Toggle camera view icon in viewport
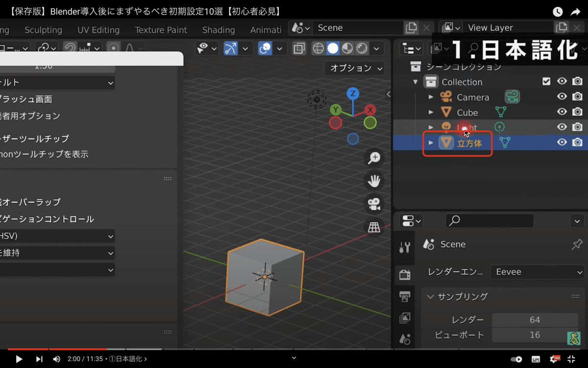Viewport: 588px width, 368px height. [x=374, y=204]
